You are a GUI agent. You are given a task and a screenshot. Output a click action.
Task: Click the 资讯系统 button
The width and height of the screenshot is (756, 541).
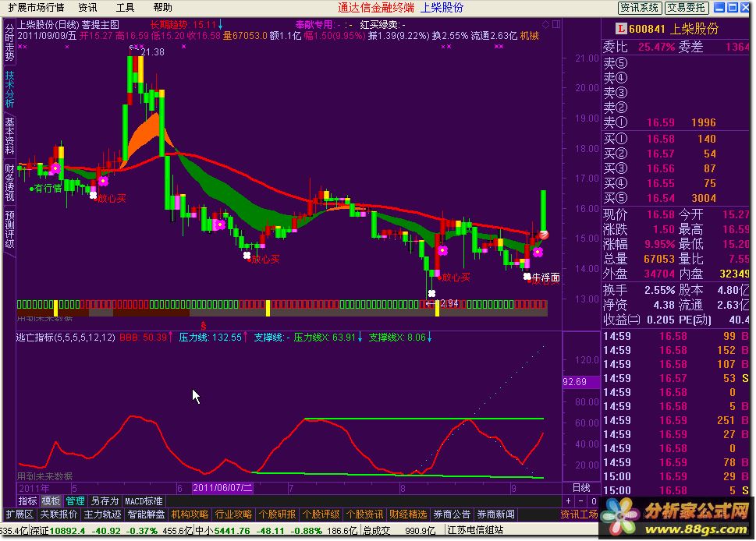point(639,7)
